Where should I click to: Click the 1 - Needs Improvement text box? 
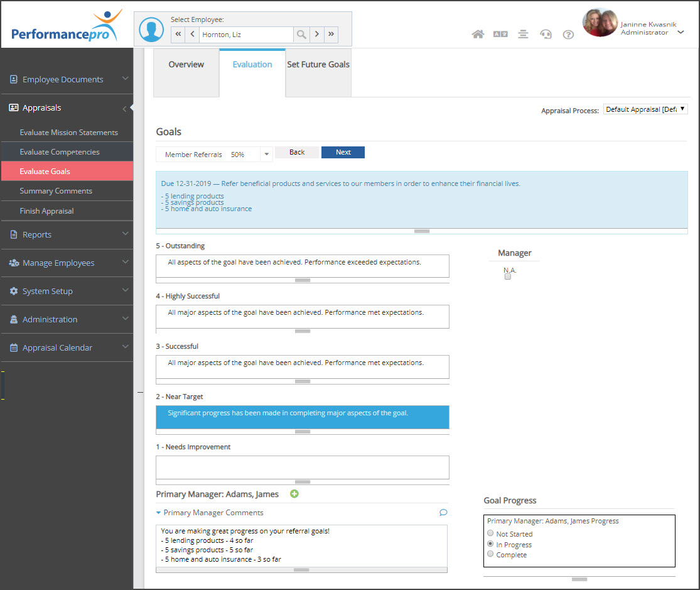click(x=302, y=466)
